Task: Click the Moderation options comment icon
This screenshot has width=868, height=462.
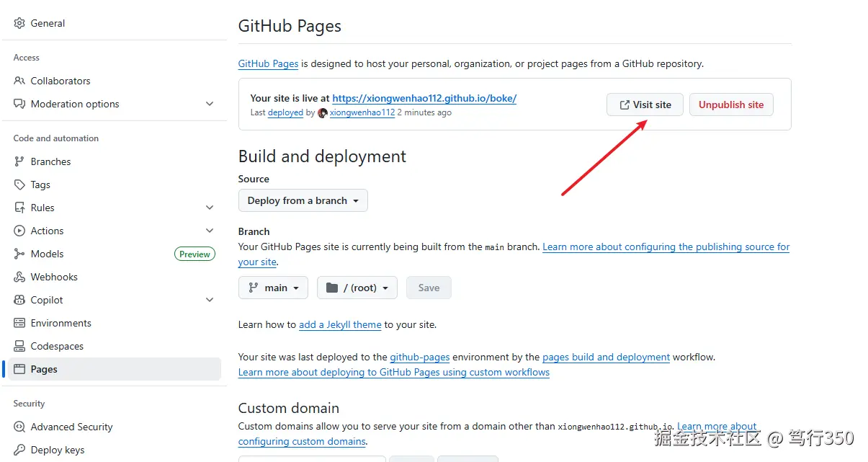Action: click(19, 104)
